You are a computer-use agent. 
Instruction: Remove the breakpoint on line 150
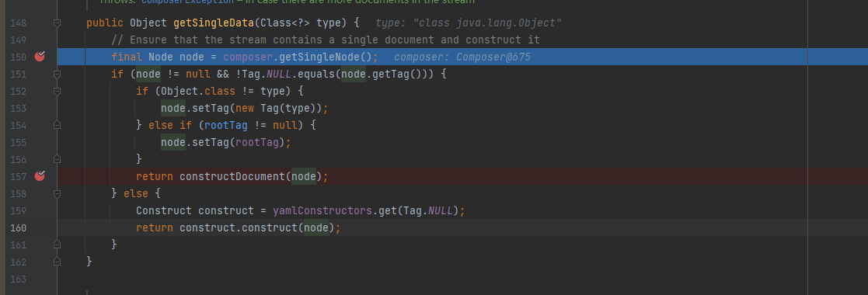(x=40, y=57)
